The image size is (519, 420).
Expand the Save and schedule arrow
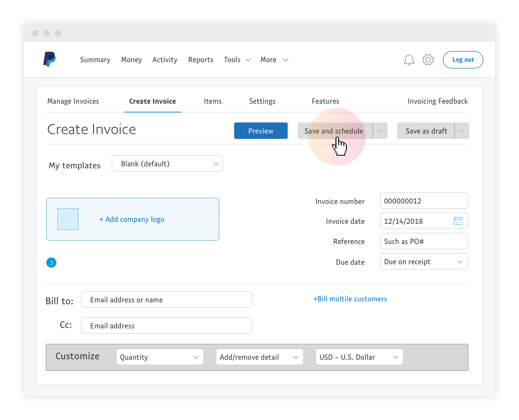coord(380,131)
